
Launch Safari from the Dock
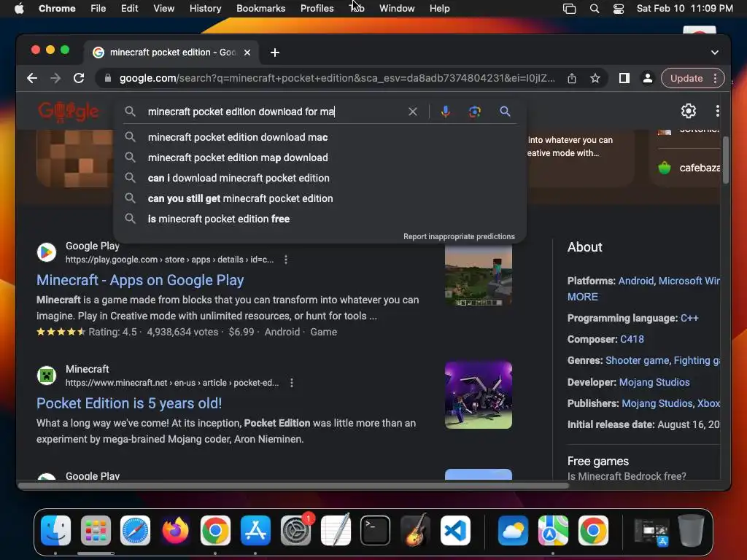[135, 530]
